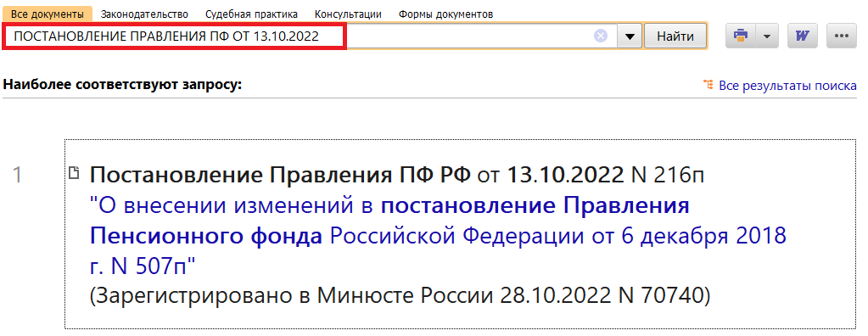Open the О внесении изменений document link

pos(438,237)
